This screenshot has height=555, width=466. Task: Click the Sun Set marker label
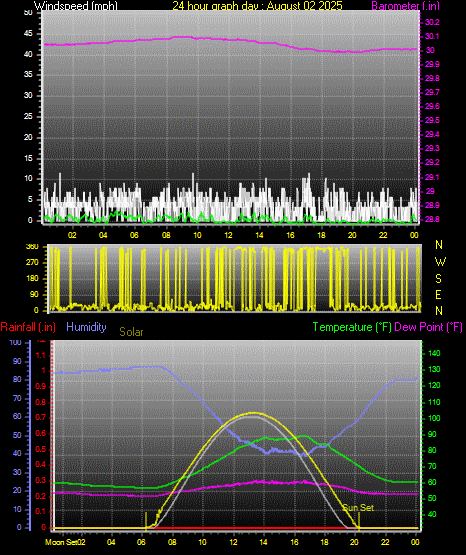point(358,508)
